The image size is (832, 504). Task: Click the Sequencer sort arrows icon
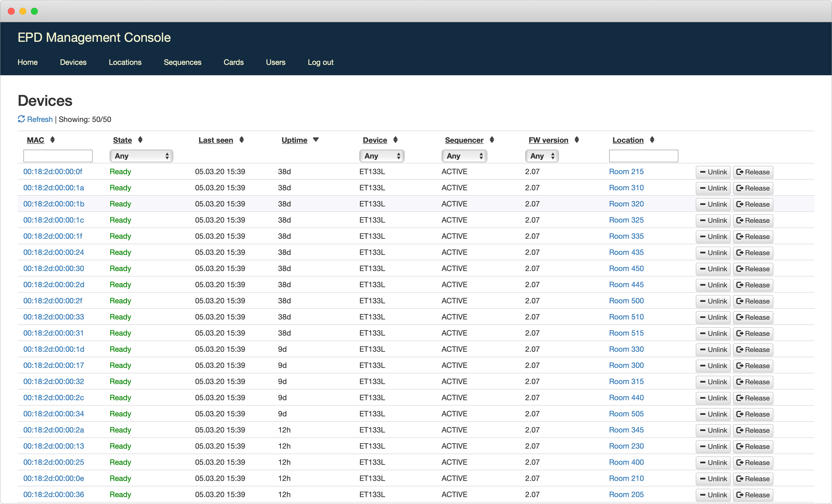492,140
